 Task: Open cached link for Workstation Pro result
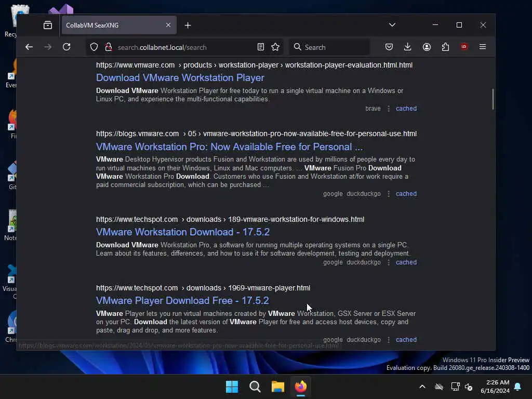[x=406, y=194]
